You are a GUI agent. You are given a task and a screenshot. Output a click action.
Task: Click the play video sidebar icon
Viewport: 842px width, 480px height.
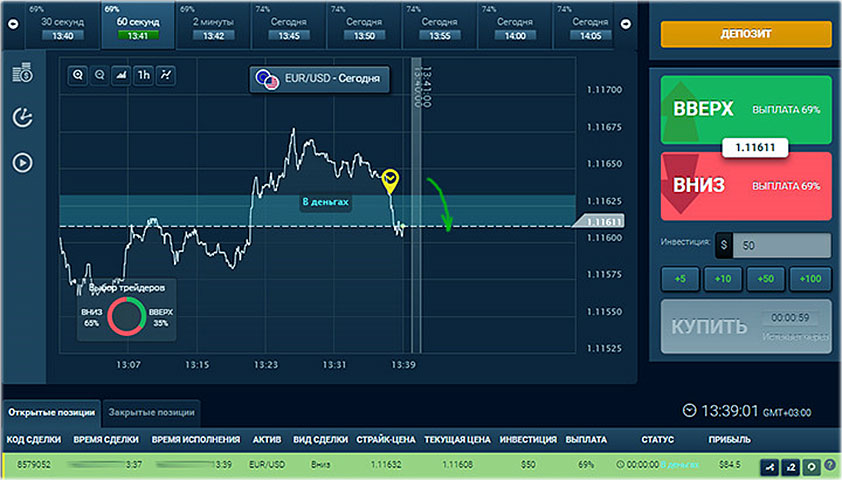pos(23,162)
